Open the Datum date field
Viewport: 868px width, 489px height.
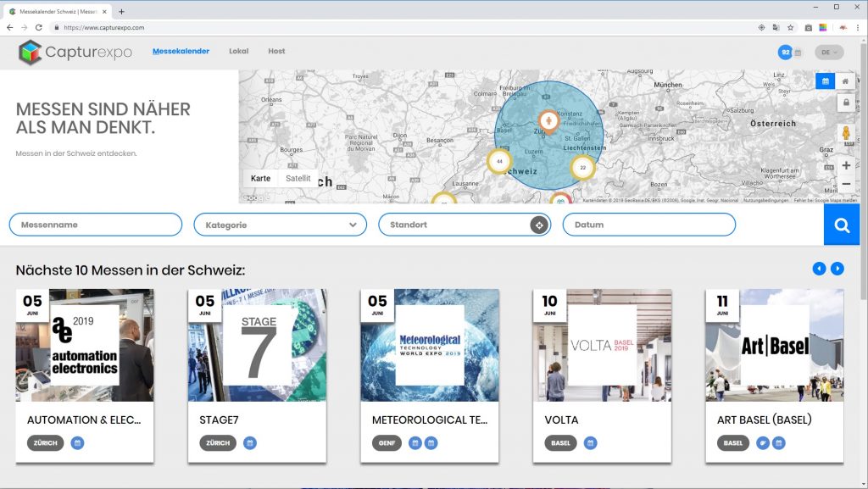[648, 225]
